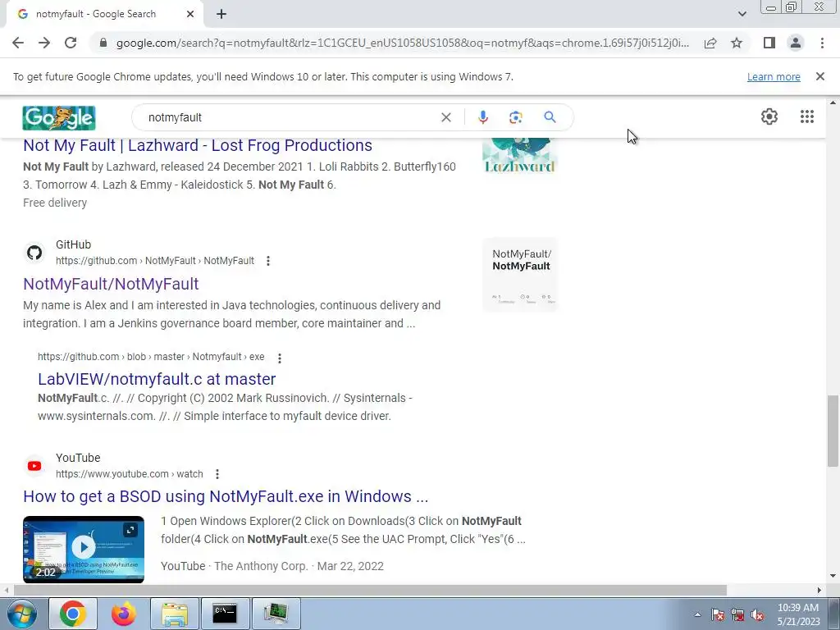The width and height of the screenshot is (840, 630).
Task: Open the NotMyFault GitHub preview thumbnail
Action: pyautogui.click(x=520, y=275)
